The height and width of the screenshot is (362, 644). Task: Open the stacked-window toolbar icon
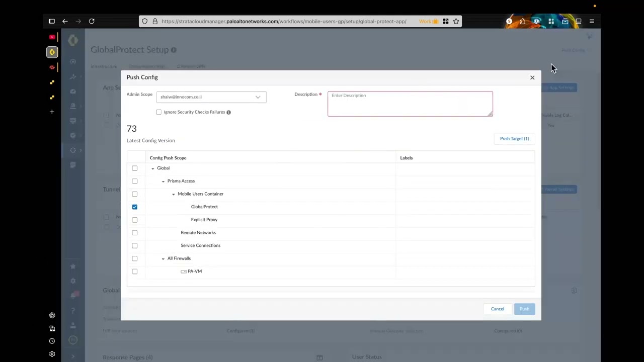[x=579, y=21]
